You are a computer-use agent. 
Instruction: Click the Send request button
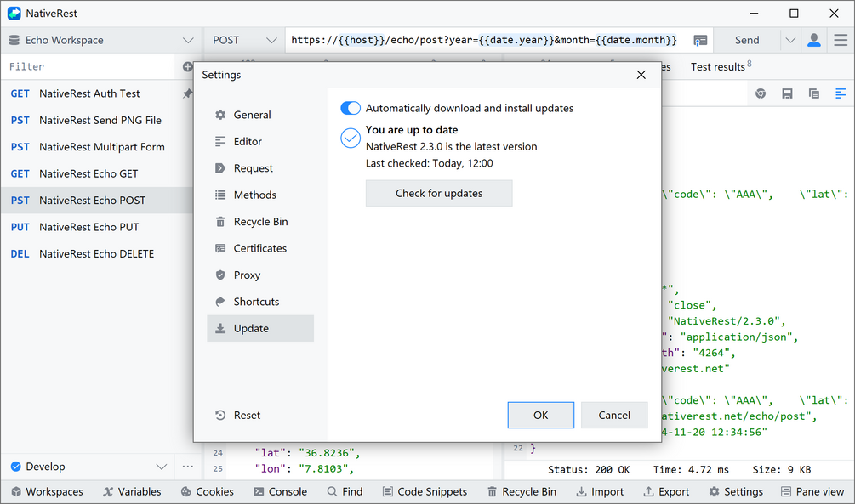coord(746,40)
